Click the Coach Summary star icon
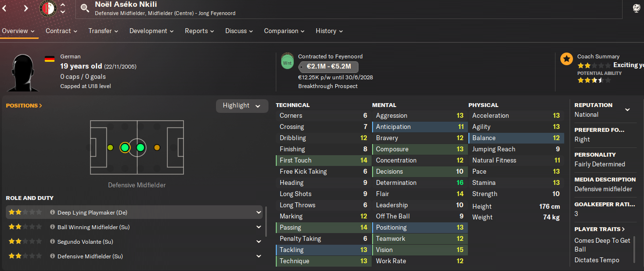Viewport: 644px width, 271px height. 566,59
